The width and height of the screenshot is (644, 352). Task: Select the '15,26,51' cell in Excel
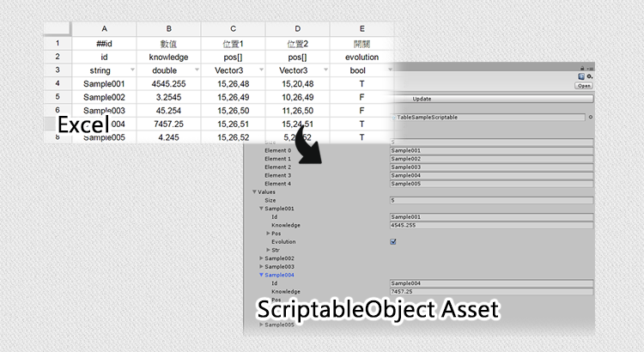pyautogui.click(x=234, y=124)
